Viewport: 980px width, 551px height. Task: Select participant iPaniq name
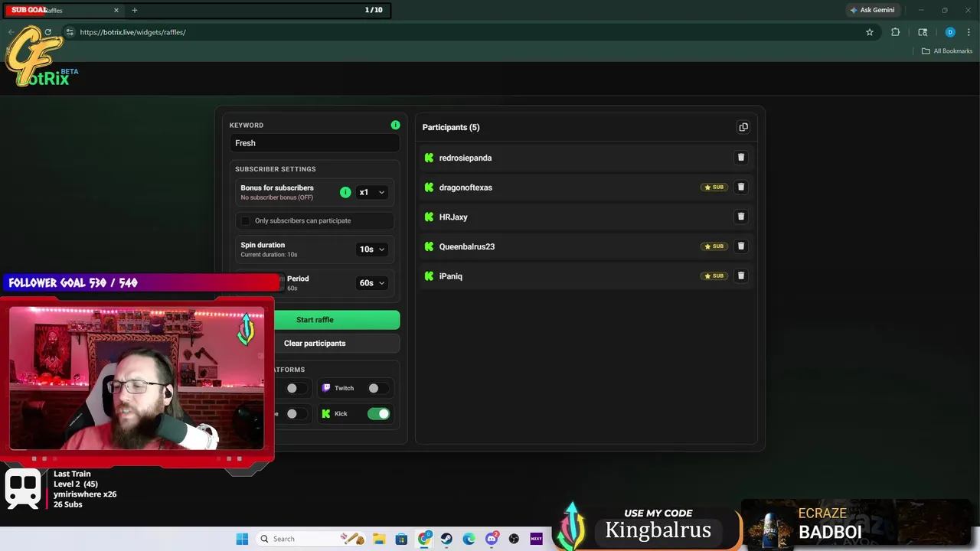[451, 276]
